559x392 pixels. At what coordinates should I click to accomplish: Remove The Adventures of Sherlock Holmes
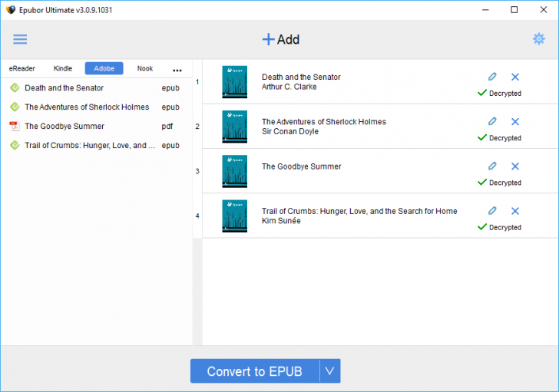click(514, 121)
